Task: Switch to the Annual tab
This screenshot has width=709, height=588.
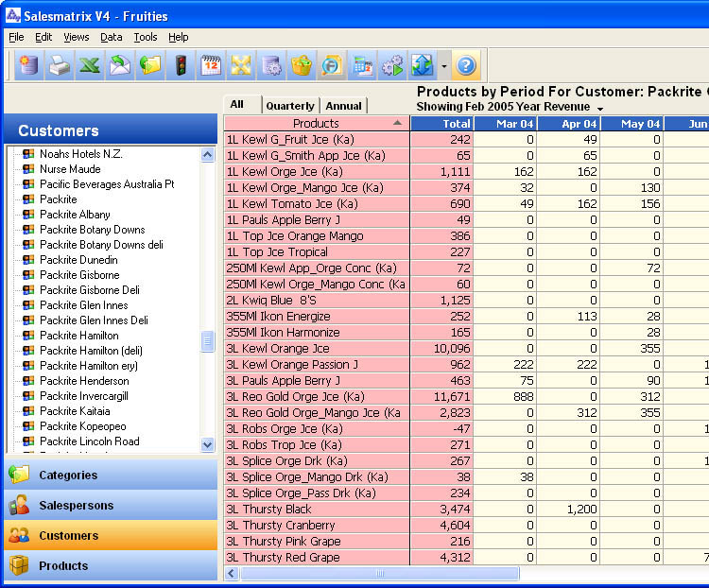Action: click(344, 106)
